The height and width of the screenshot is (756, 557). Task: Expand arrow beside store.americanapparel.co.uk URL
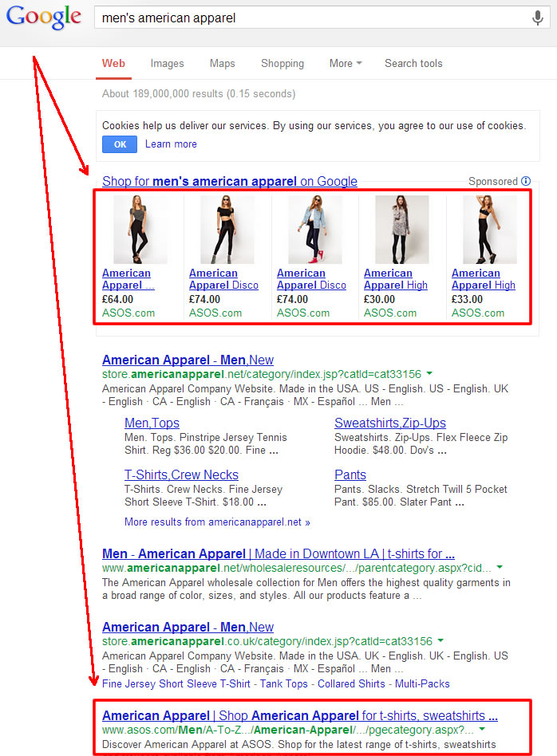(440, 641)
